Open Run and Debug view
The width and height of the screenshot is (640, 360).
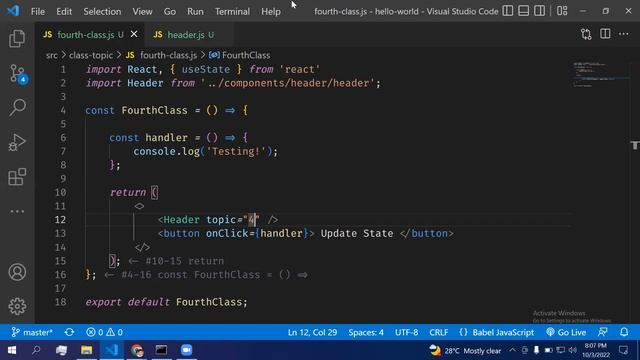pyautogui.click(x=17, y=142)
